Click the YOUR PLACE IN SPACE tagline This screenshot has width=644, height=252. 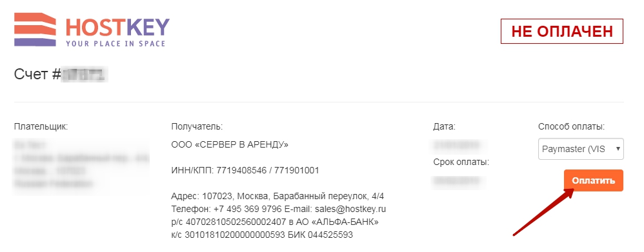[116, 43]
